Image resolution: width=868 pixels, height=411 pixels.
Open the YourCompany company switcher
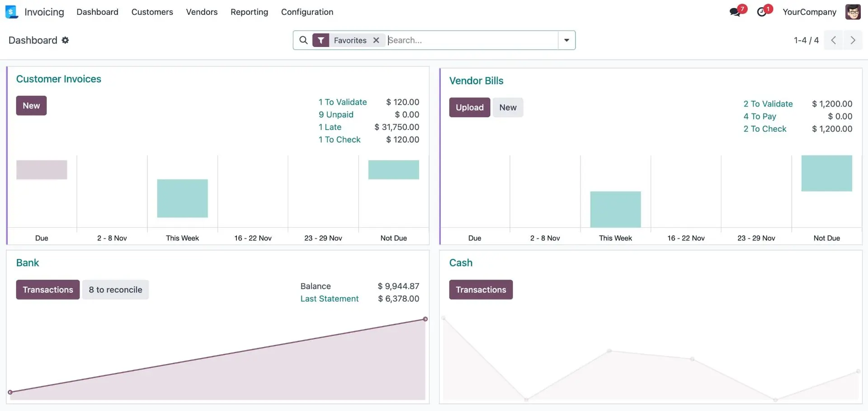pos(809,12)
